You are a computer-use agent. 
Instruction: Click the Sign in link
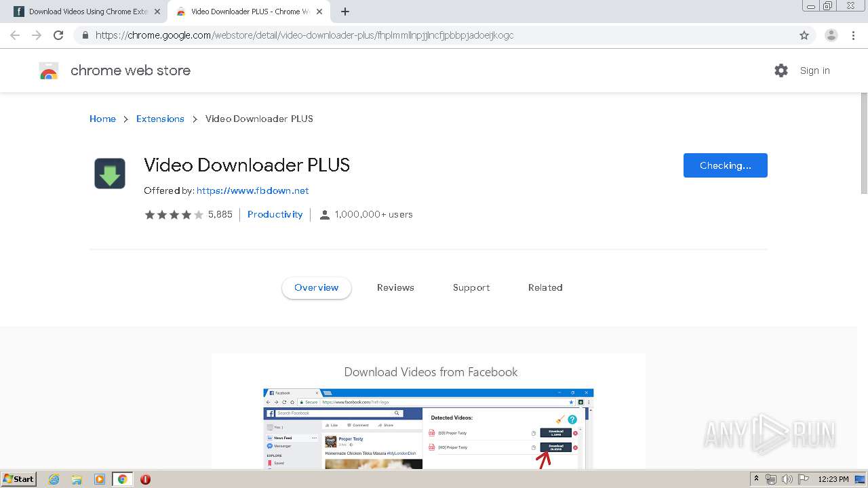pos(814,70)
